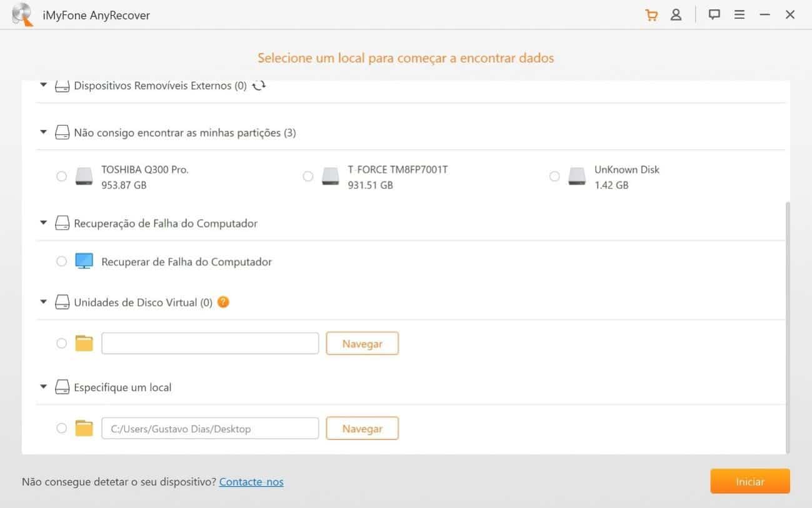This screenshot has width=812, height=508.
Task: Click Não consigo encontrar as minhas partições heading
Action: 185,133
